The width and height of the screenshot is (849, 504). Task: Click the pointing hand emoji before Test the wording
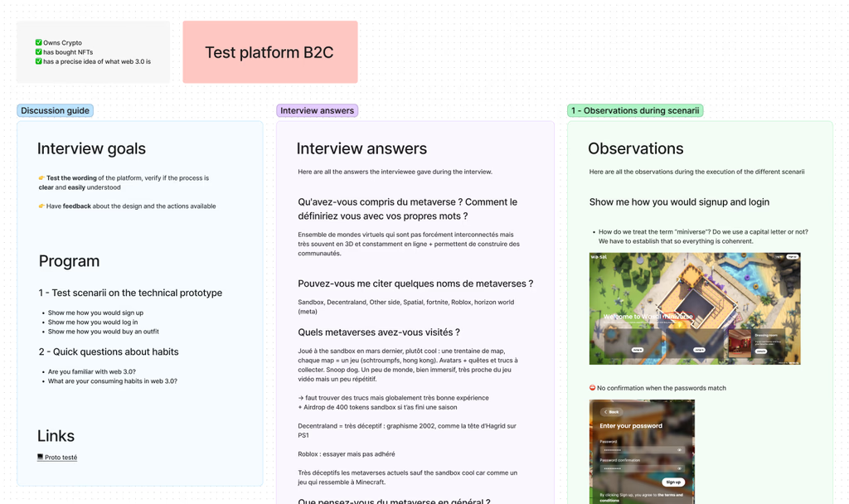click(x=41, y=178)
